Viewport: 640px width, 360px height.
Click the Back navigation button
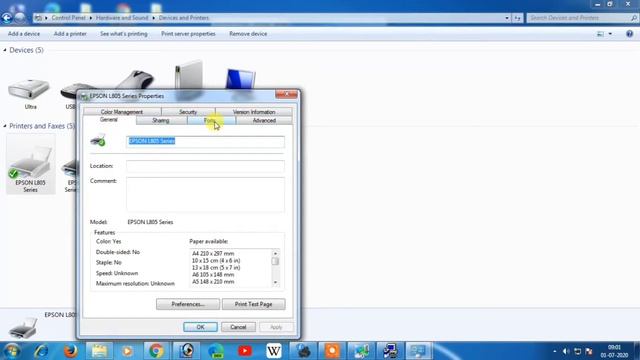tap(7, 18)
